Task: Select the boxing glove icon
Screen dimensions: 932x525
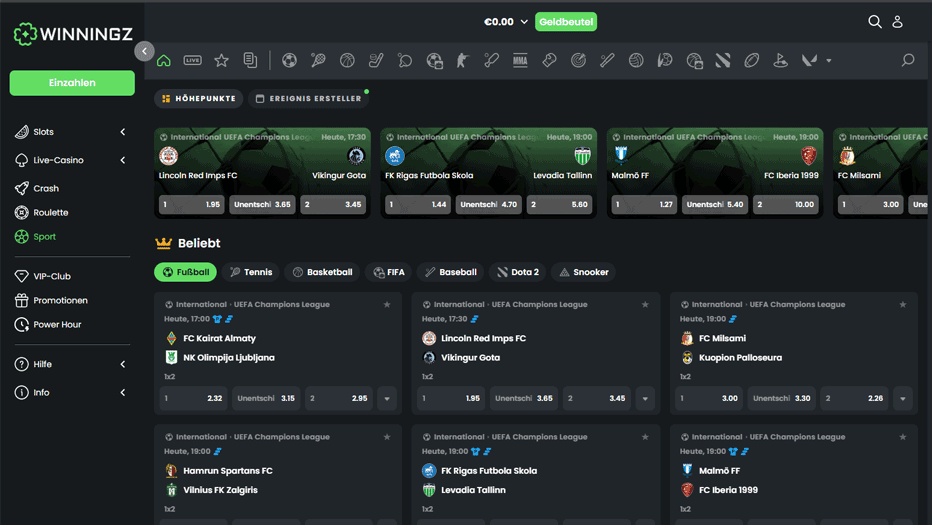Action: [549, 60]
